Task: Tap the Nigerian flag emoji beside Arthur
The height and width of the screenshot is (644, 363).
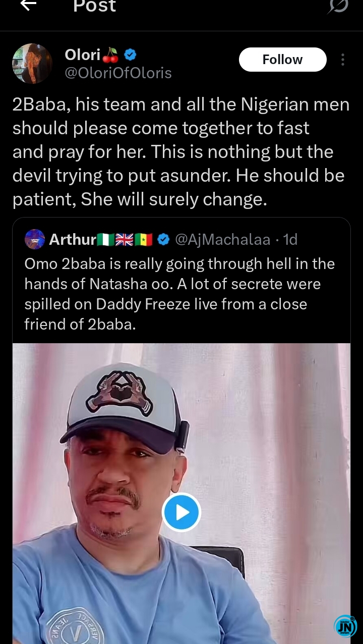Action: pos(105,239)
